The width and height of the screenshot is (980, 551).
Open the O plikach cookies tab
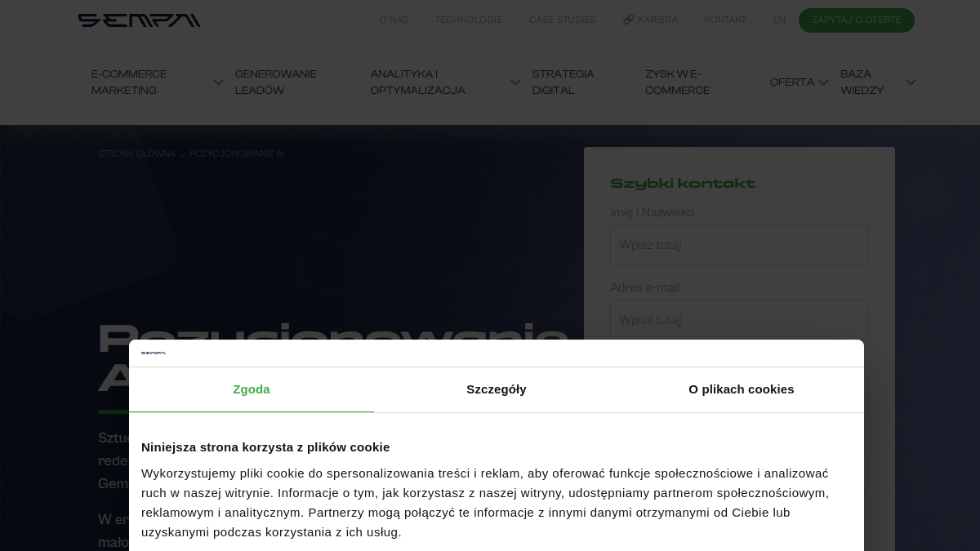coord(742,389)
